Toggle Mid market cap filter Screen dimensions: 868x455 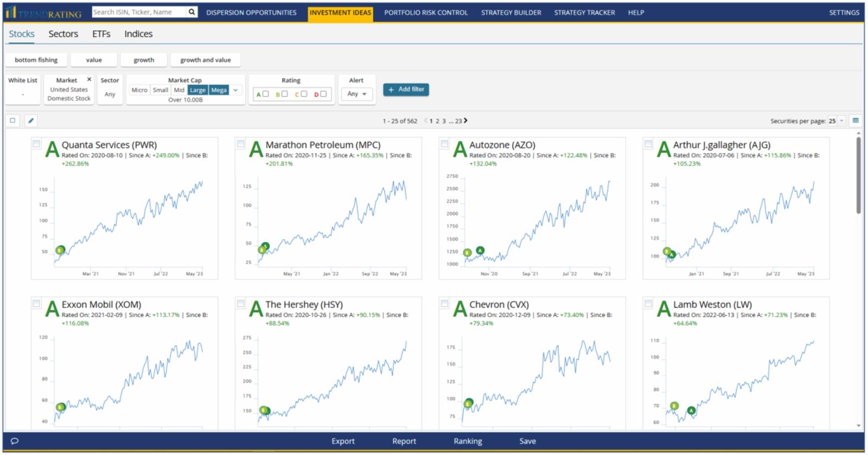point(179,90)
